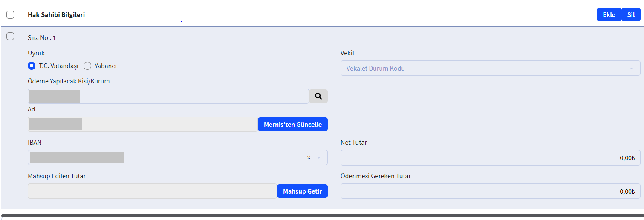Select the T.C. Vatandaşı radio button

[x=32, y=66]
